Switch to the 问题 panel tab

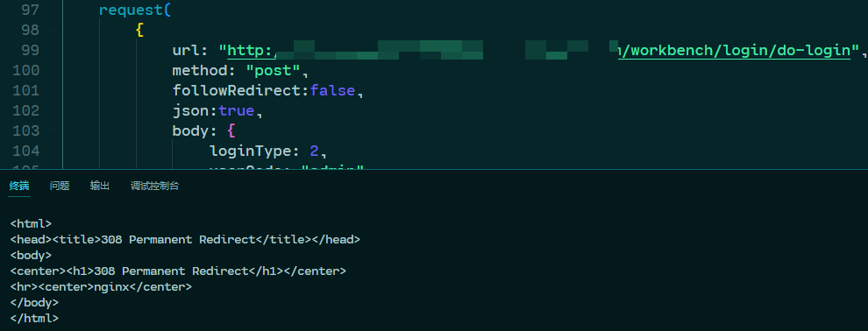(x=60, y=187)
